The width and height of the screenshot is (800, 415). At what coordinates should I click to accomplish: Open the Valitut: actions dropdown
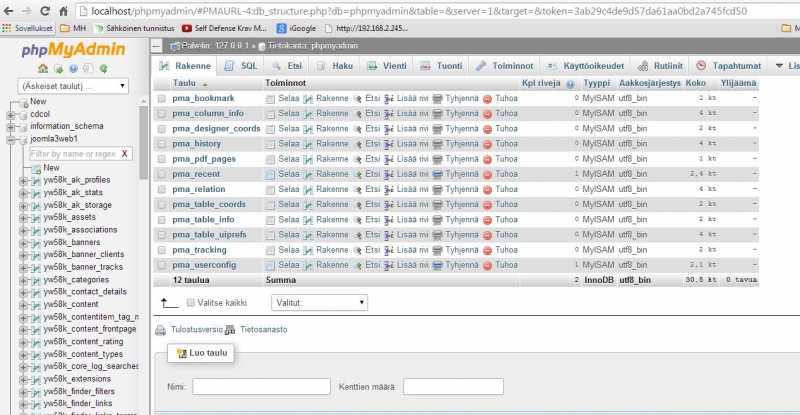click(319, 302)
